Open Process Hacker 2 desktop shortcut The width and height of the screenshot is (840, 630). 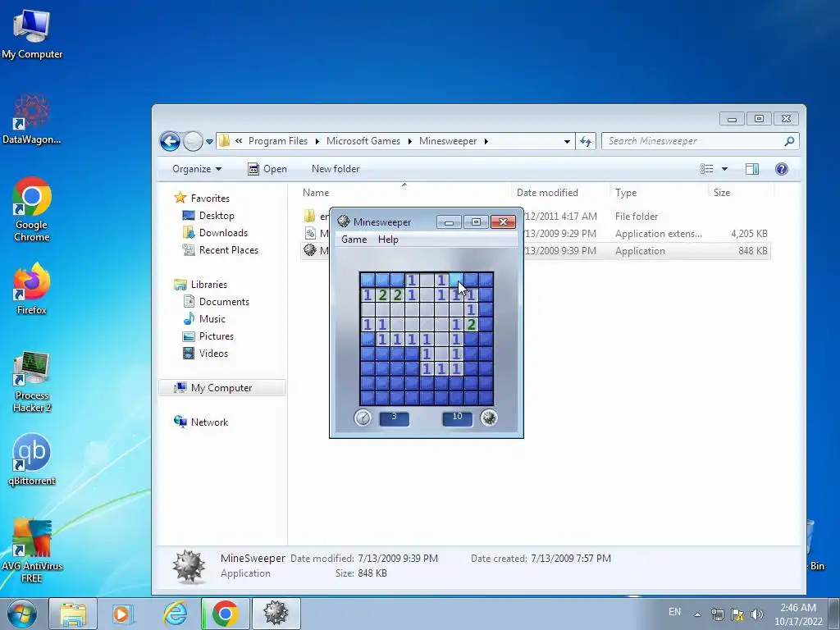click(32, 382)
